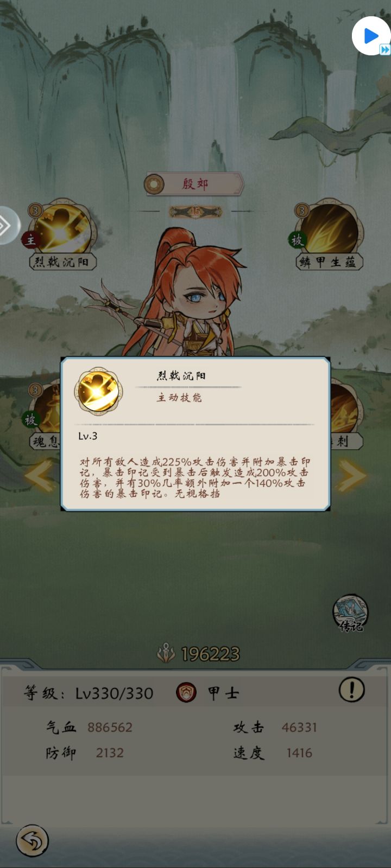Tap the 鳞甲生蕴 passive skill icon

[x=329, y=228]
